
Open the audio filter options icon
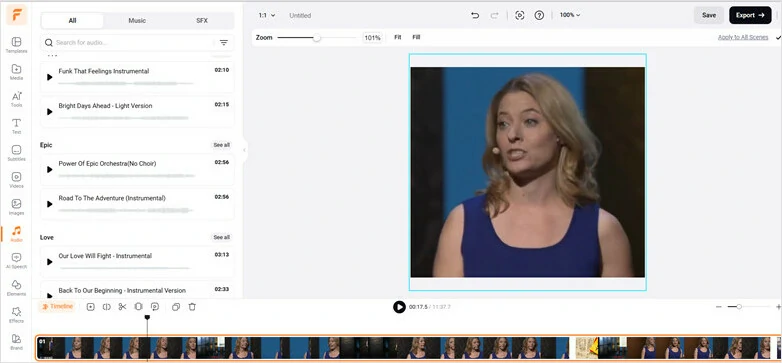[x=224, y=42]
